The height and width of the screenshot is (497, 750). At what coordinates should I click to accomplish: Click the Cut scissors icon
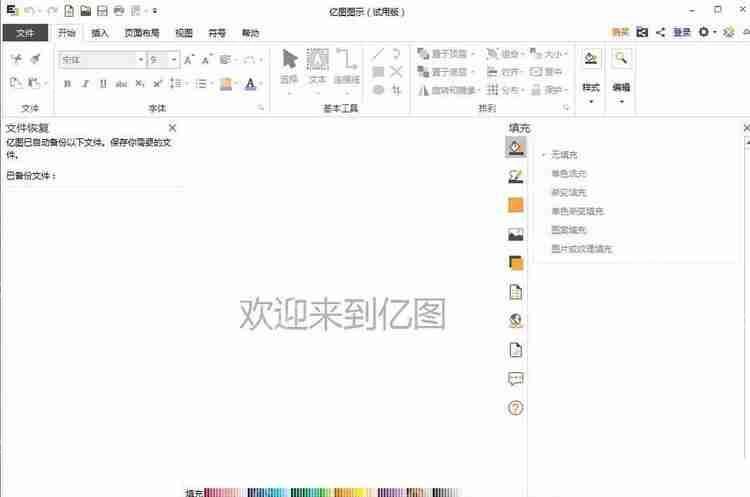coord(16,59)
